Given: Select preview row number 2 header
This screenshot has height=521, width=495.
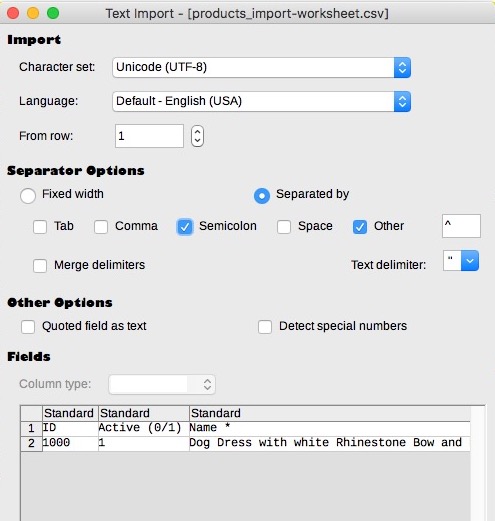Looking at the screenshot, I should tap(31, 444).
